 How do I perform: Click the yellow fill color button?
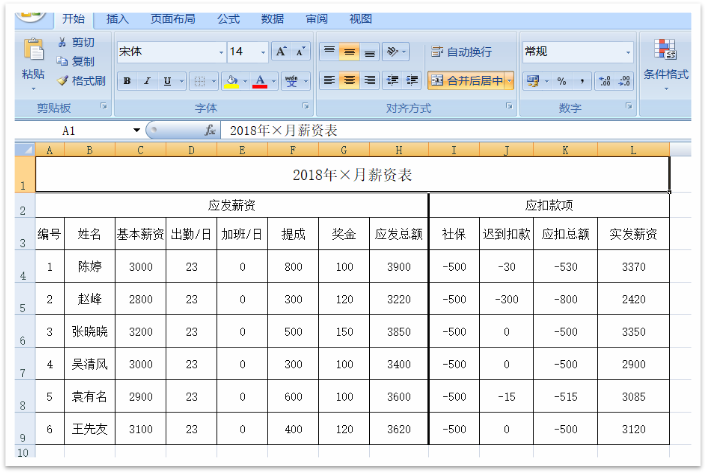tap(231, 81)
